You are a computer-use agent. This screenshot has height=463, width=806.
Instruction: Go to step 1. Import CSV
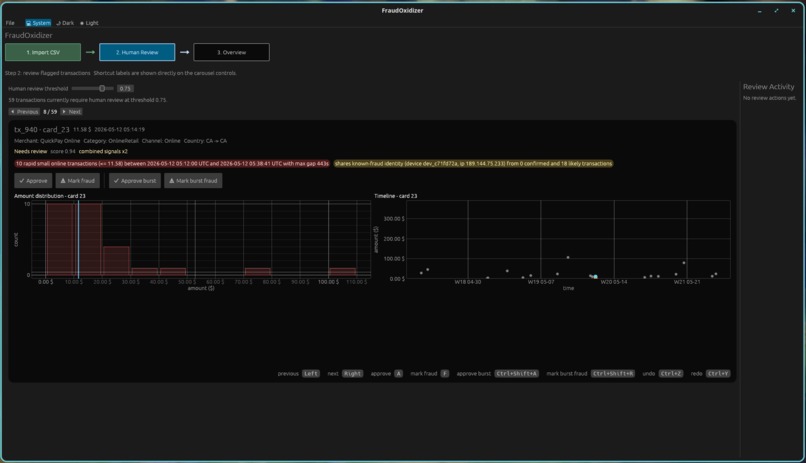click(x=43, y=52)
